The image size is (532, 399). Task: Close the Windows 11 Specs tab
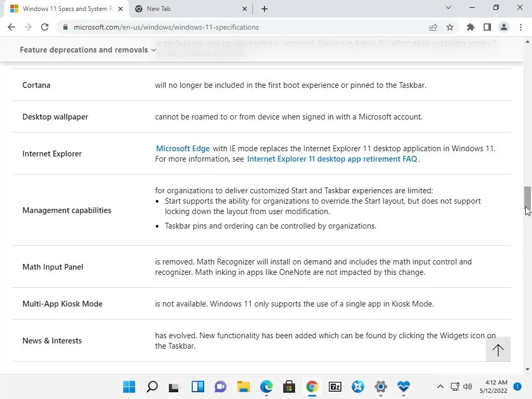click(x=121, y=9)
